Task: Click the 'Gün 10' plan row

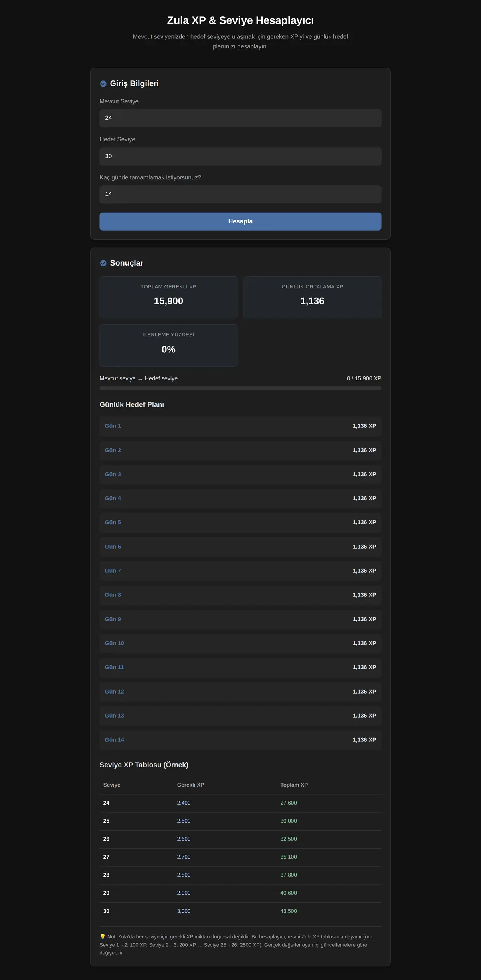Action: (x=240, y=643)
